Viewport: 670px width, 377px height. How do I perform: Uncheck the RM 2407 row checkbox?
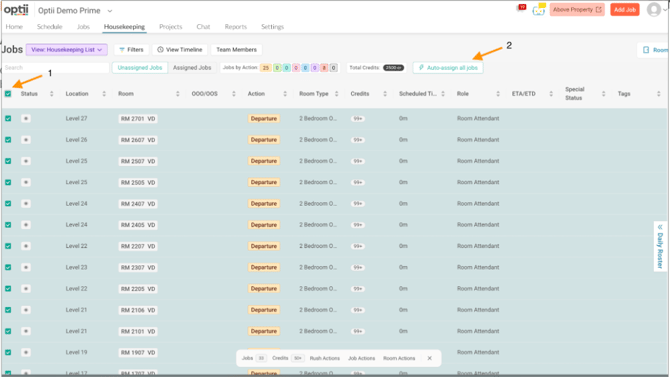[8, 203]
